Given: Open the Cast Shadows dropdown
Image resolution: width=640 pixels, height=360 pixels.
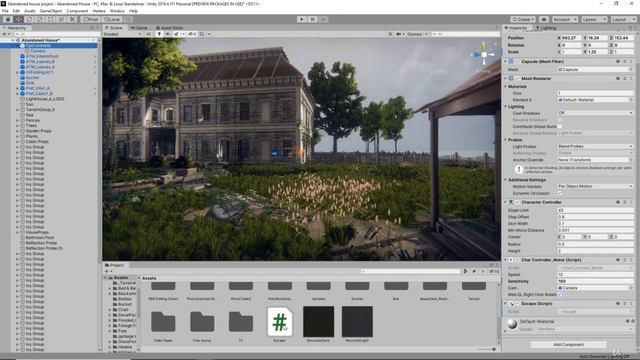Looking at the screenshot, I should [x=596, y=113].
